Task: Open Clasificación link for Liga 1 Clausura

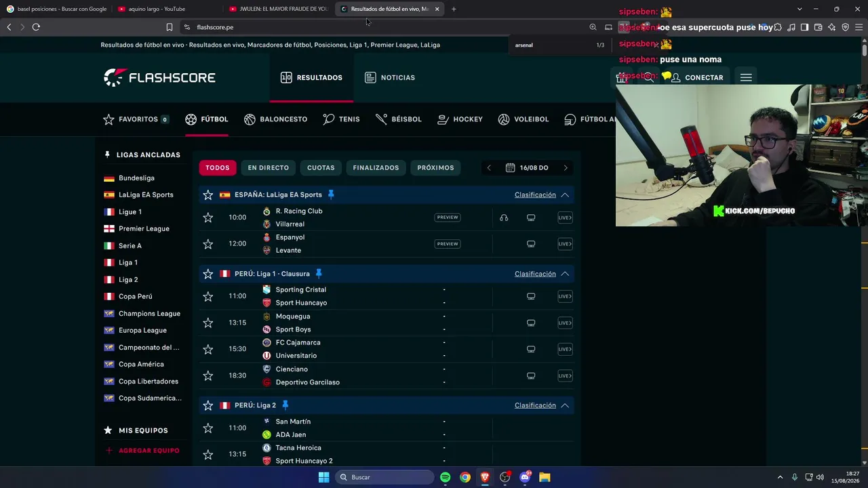Action: 535,274
